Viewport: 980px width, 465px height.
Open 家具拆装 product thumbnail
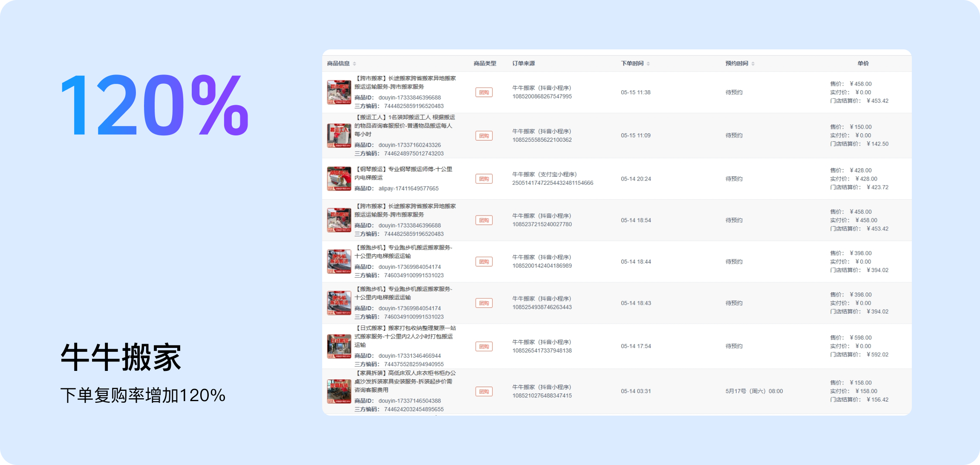(x=339, y=391)
